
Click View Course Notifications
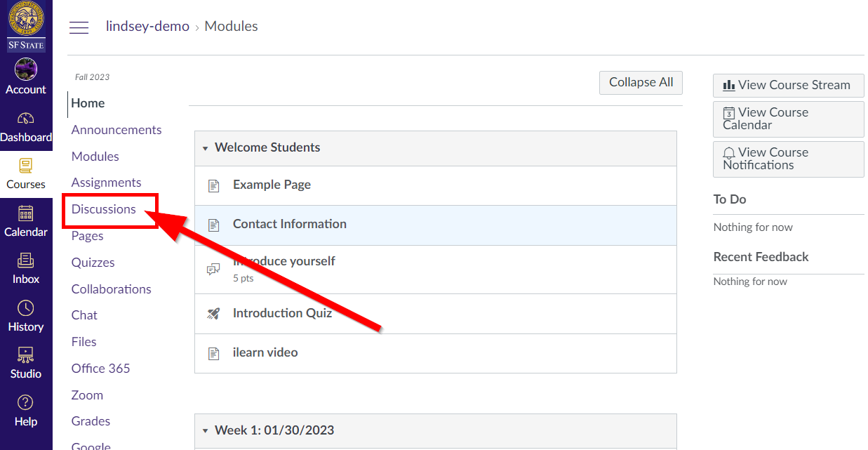[x=788, y=159]
